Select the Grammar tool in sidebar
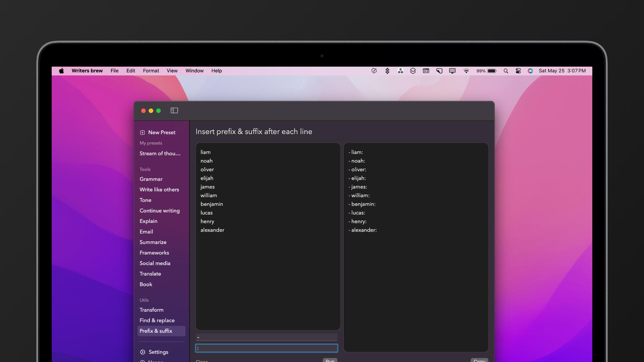The height and width of the screenshot is (362, 644). click(151, 179)
